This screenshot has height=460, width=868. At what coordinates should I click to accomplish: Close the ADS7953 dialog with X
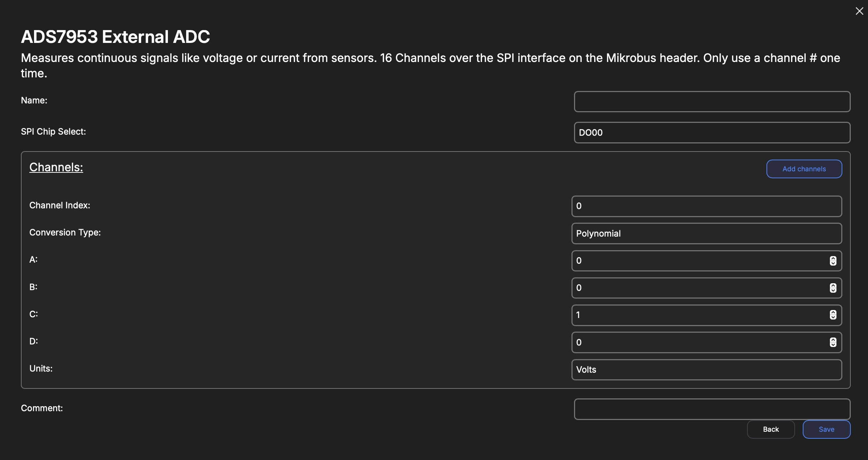pyautogui.click(x=859, y=11)
